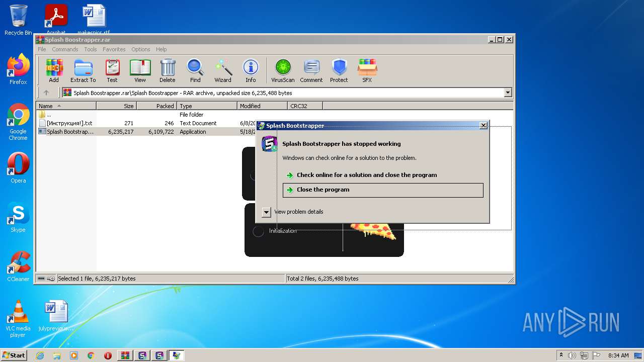
Task: Open the Google Chrome desktop shortcut
Action: pyautogui.click(x=18, y=122)
